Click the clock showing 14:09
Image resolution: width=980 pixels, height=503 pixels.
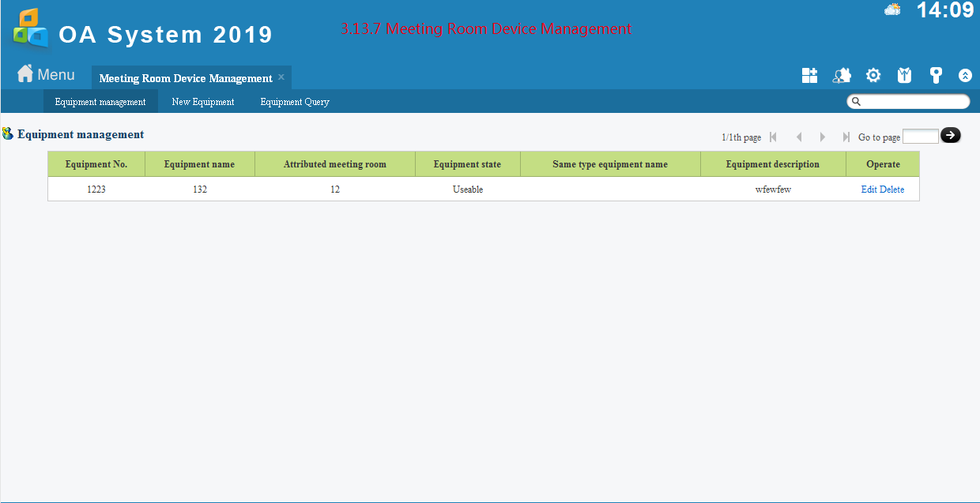pyautogui.click(x=944, y=10)
